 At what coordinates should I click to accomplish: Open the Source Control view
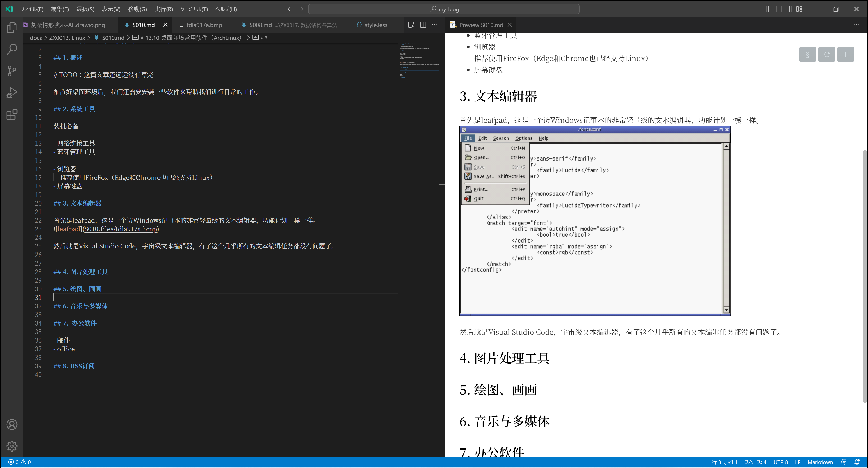12,71
